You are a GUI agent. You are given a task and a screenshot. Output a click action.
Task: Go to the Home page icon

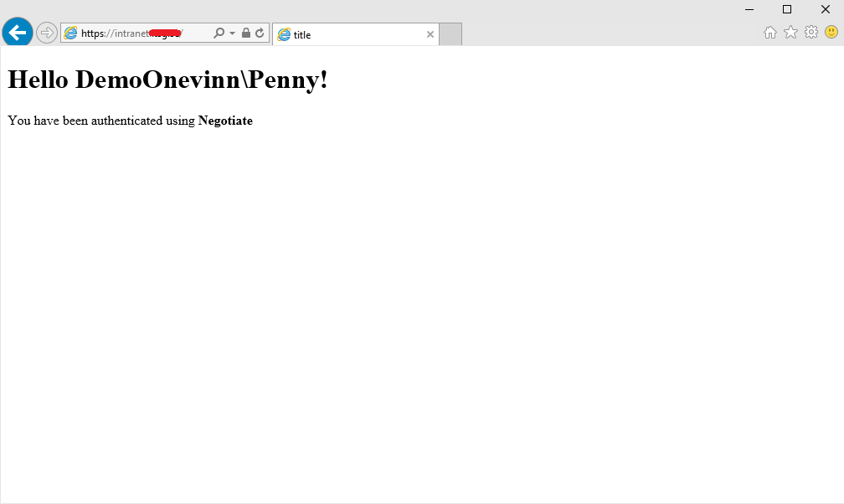coord(770,33)
